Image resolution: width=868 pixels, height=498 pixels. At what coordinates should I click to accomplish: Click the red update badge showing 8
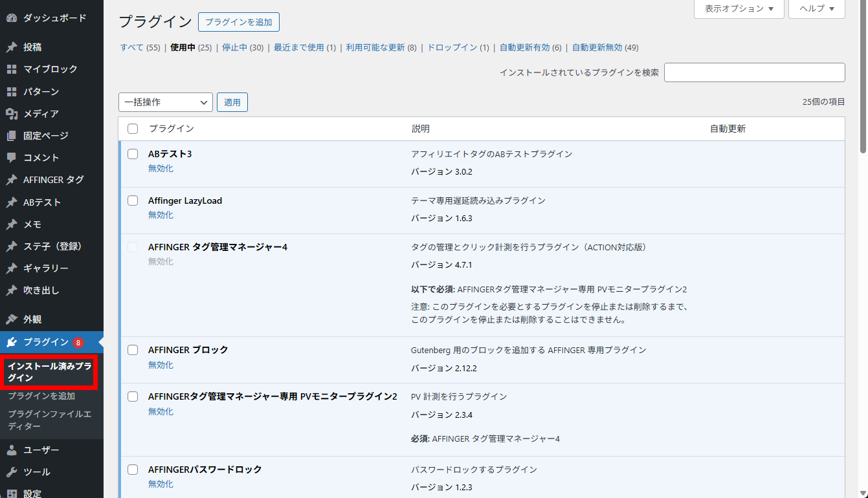[x=78, y=342]
